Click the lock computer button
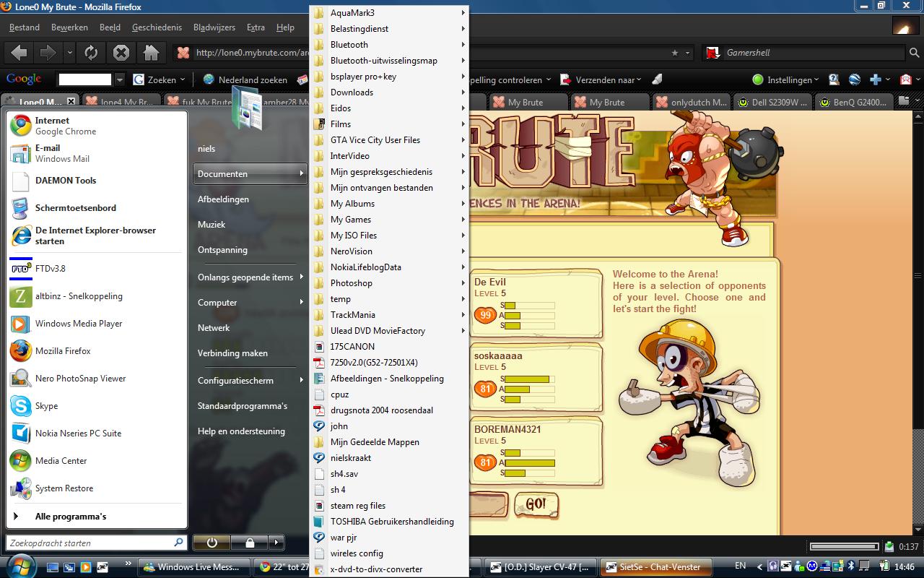 coord(249,542)
